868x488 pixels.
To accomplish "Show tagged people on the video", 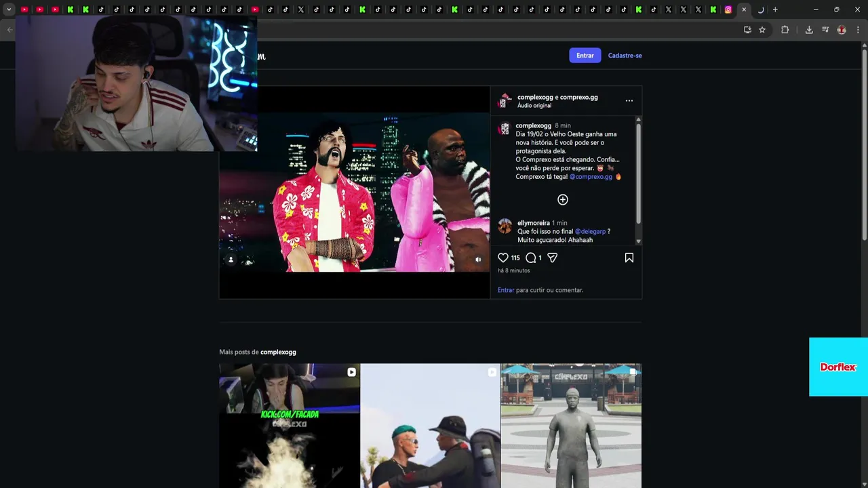I will pyautogui.click(x=231, y=260).
